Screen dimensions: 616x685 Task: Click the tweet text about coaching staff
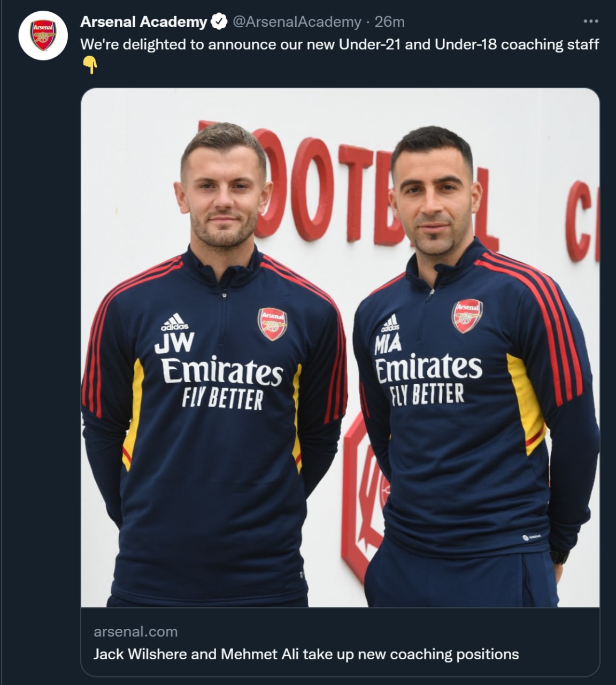click(x=340, y=44)
